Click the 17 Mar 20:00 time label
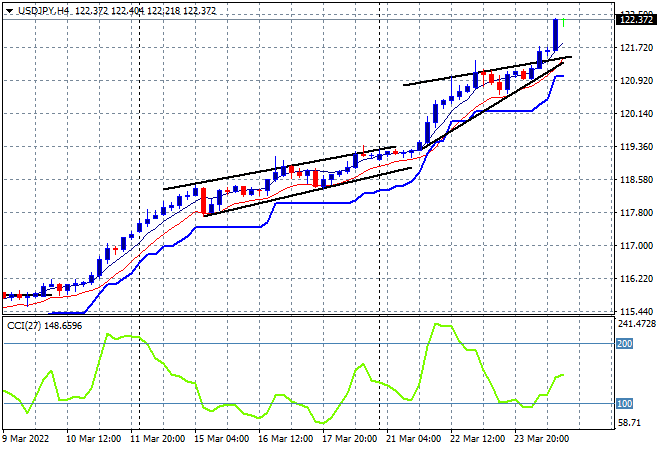660x450 pixels. 350,439
